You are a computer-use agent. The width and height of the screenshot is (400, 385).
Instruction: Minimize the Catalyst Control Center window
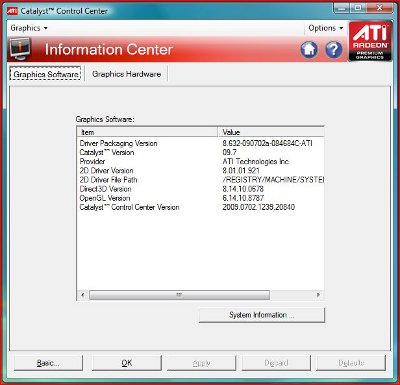tap(342, 8)
